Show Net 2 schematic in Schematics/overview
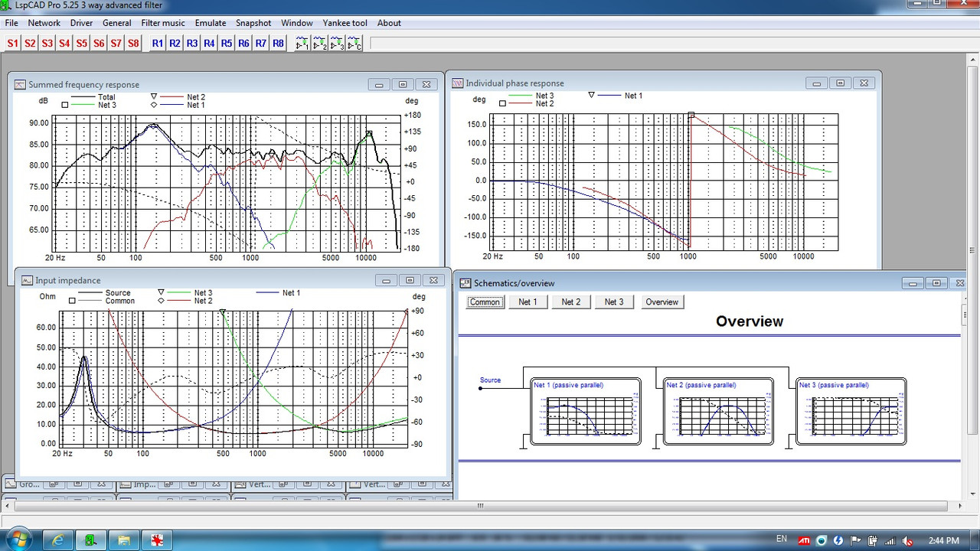 (571, 302)
